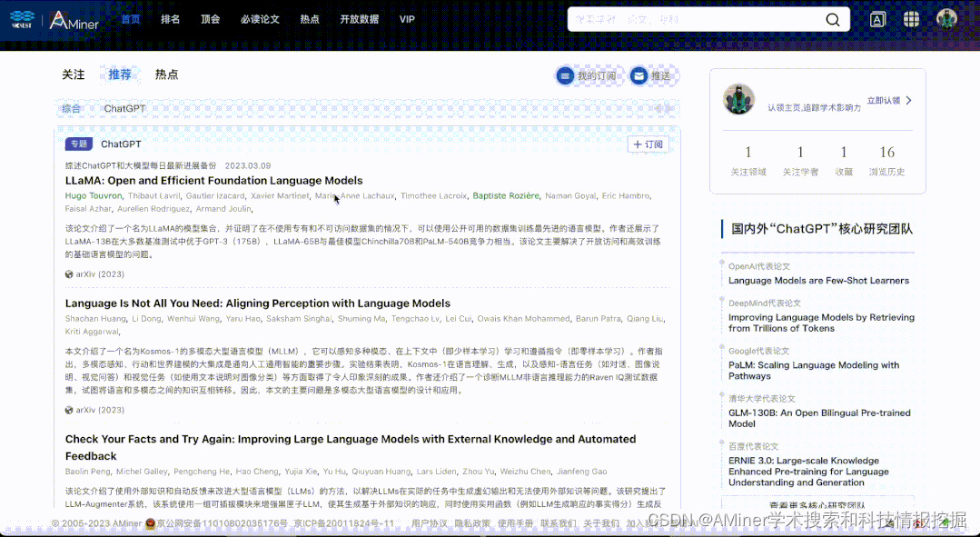
Task: Click 隐私政策 in footer
Action: 472,523
